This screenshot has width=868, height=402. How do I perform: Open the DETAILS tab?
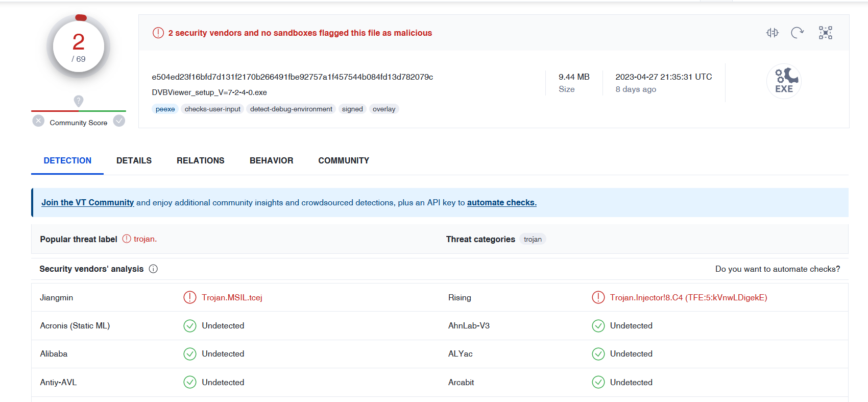pos(134,160)
